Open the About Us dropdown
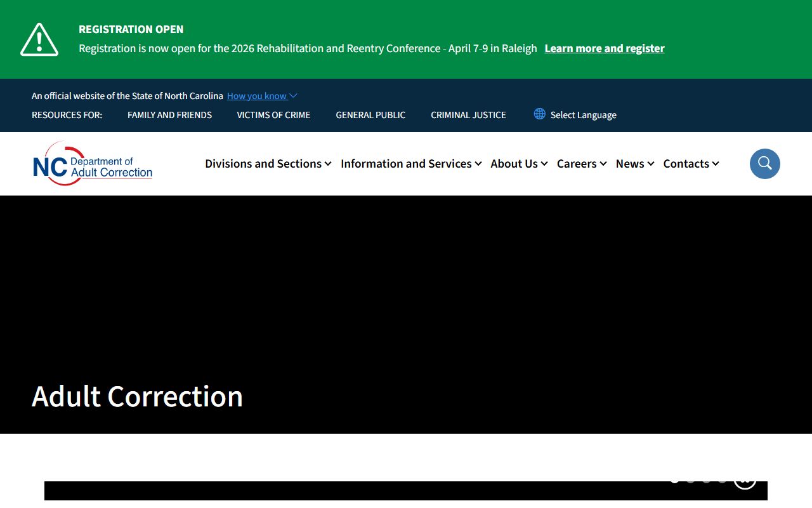The width and height of the screenshot is (812, 508). (519, 164)
